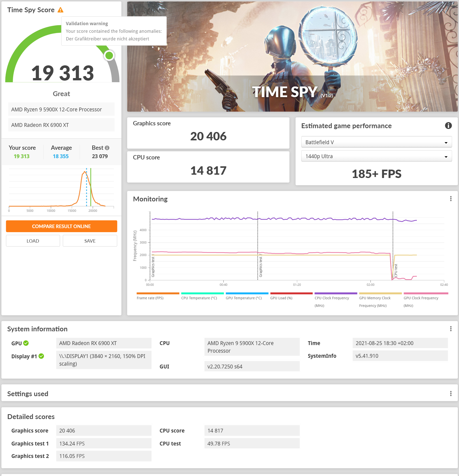Image resolution: width=459 pixels, height=476 pixels.
Task: Click the Time Spy banner image
Action: [292, 56]
